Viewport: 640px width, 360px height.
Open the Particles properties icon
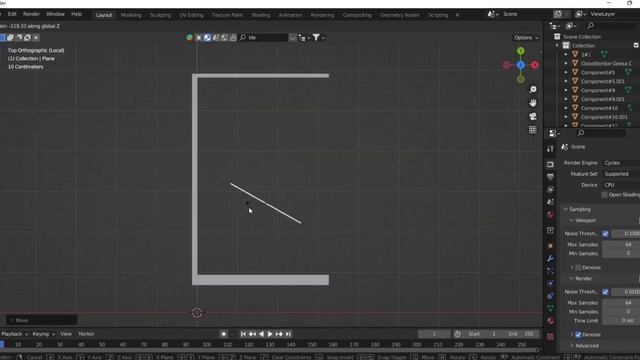pyautogui.click(x=550, y=271)
